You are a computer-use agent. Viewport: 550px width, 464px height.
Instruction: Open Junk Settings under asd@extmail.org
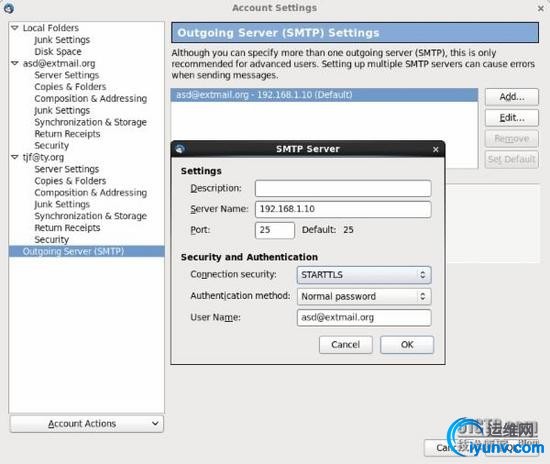[62, 110]
